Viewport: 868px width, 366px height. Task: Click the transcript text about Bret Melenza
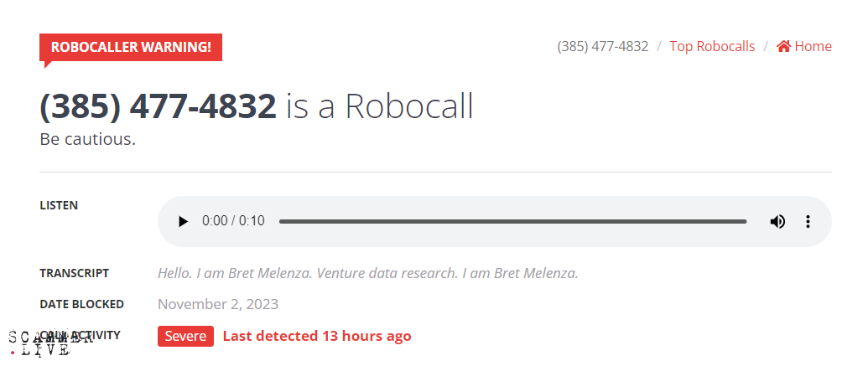[x=367, y=273]
